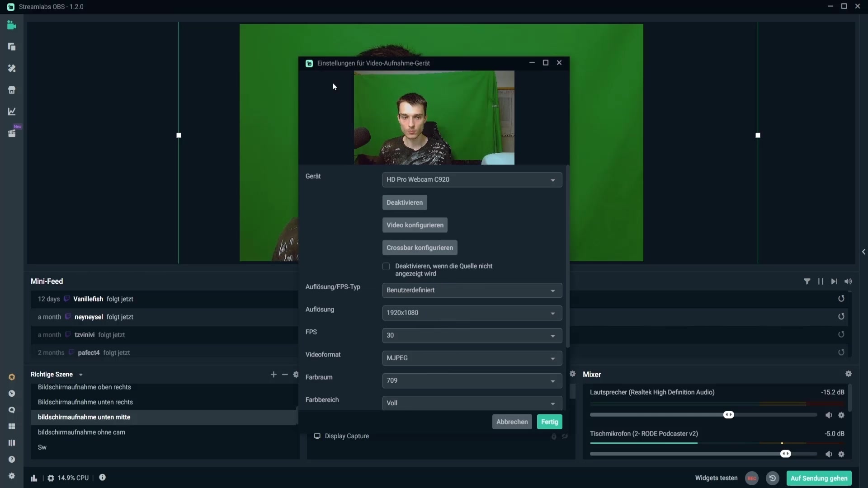Image resolution: width=868 pixels, height=488 pixels.
Task: Open Tischmikrofon settings gear in Mixer
Action: (x=841, y=454)
